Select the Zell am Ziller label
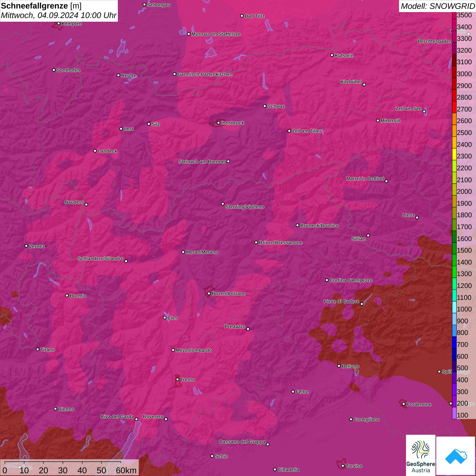This screenshot has height=476, width=476. point(307,131)
